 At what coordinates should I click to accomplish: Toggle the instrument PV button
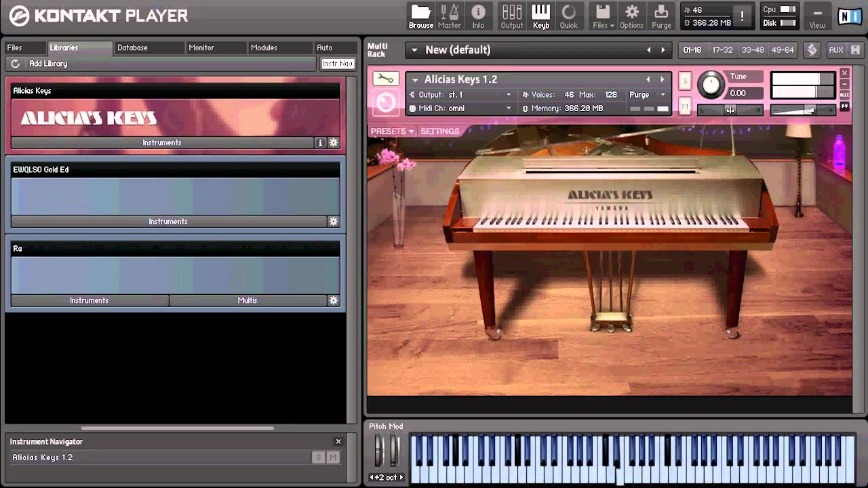pyautogui.click(x=844, y=106)
